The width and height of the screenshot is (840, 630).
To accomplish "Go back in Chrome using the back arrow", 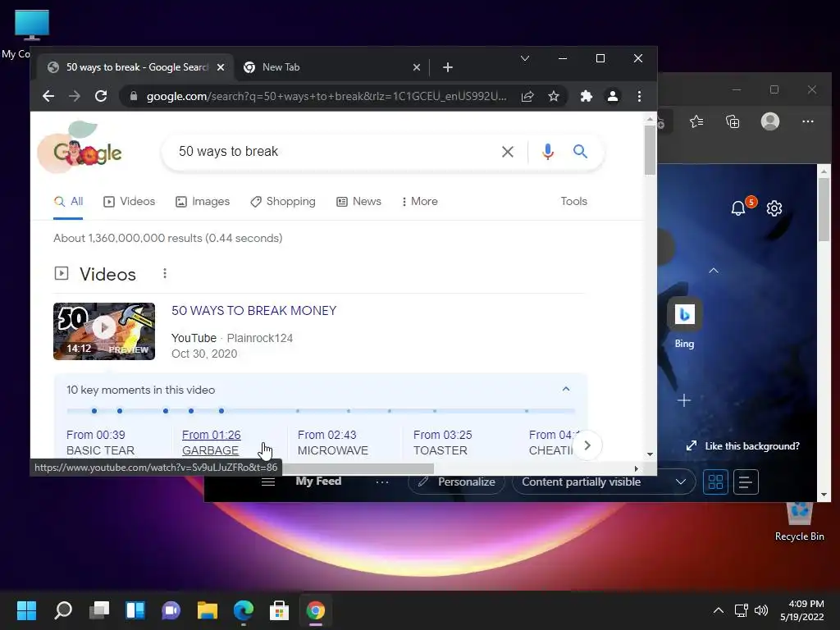I will tap(48, 96).
